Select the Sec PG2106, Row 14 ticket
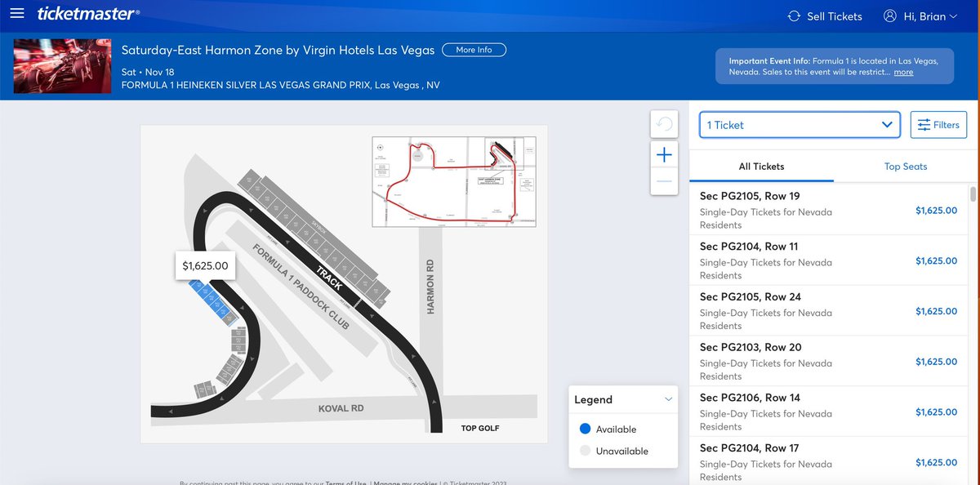Screen dimensions: 980x485 tap(829, 412)
